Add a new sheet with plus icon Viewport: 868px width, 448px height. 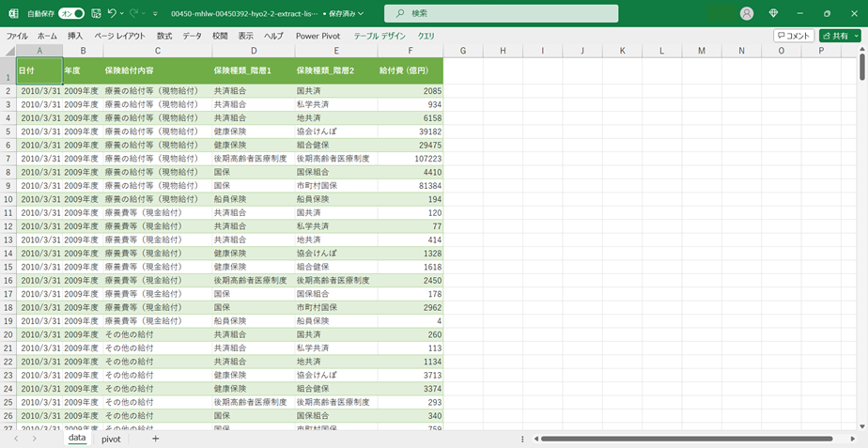(x=155, y=439)
